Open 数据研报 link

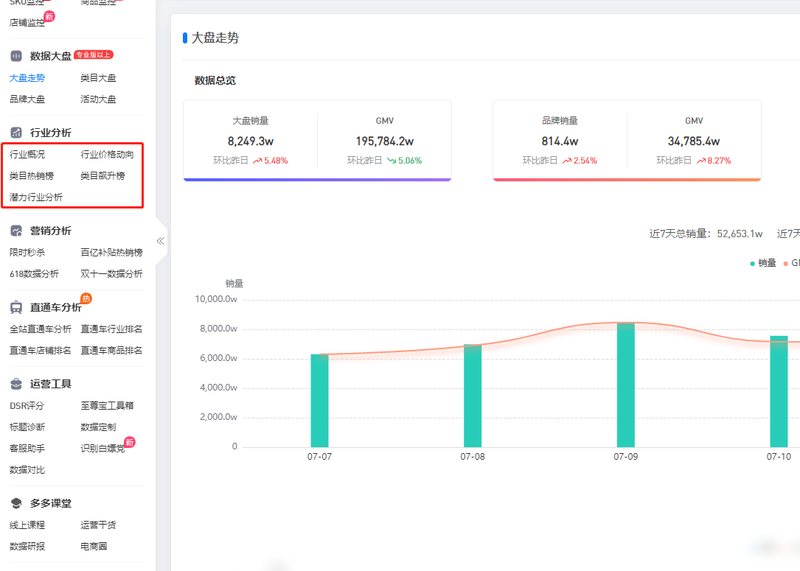coord(27,547)
